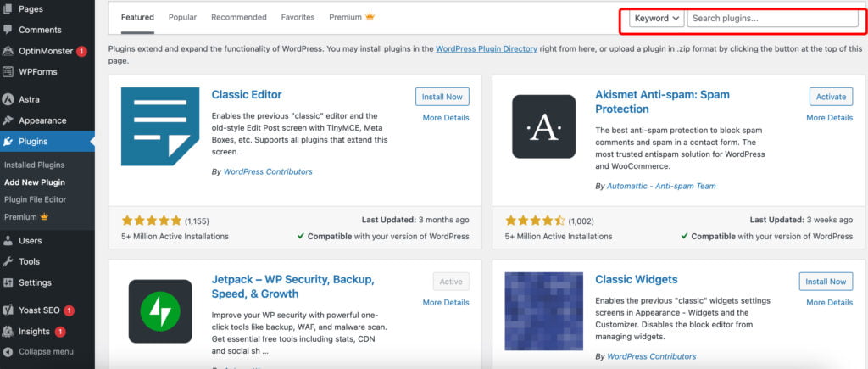
Task: Open Plugin File Editor submenu item
Action: point(36,199)
